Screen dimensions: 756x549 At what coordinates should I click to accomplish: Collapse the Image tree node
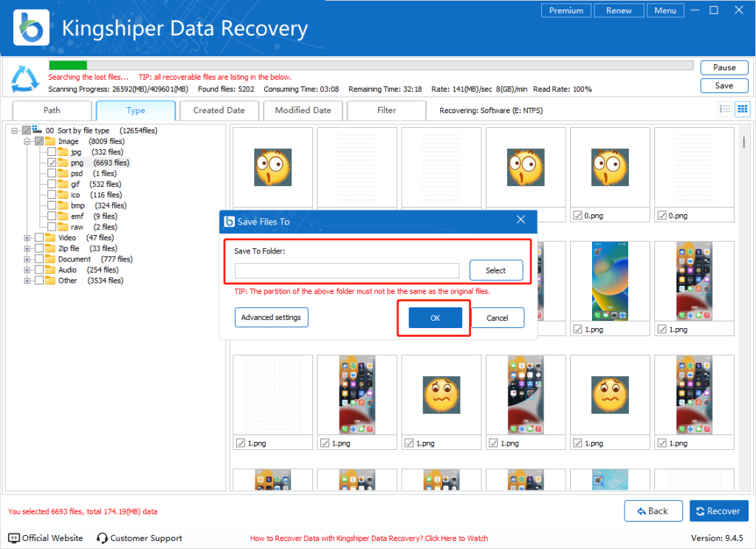point(27,141)
